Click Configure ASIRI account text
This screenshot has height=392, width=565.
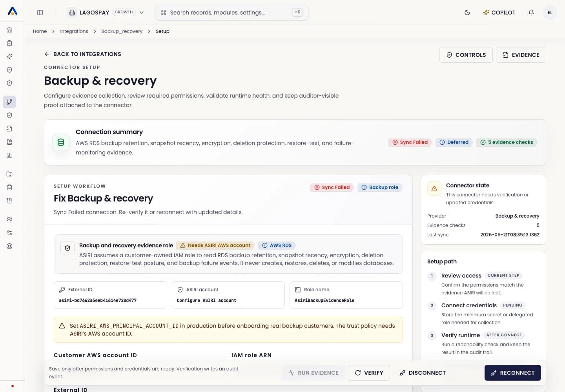pos(206,301)
